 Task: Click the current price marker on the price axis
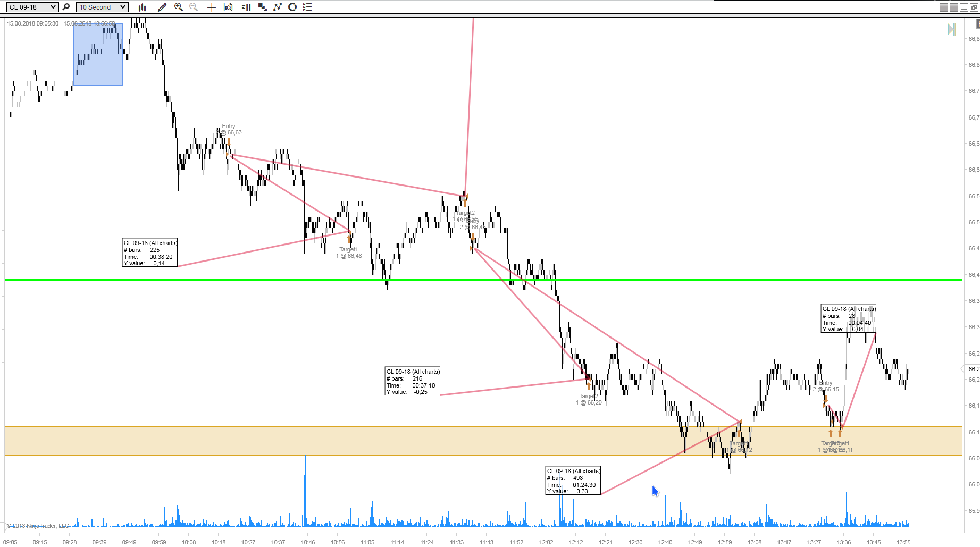pos(971,368)
